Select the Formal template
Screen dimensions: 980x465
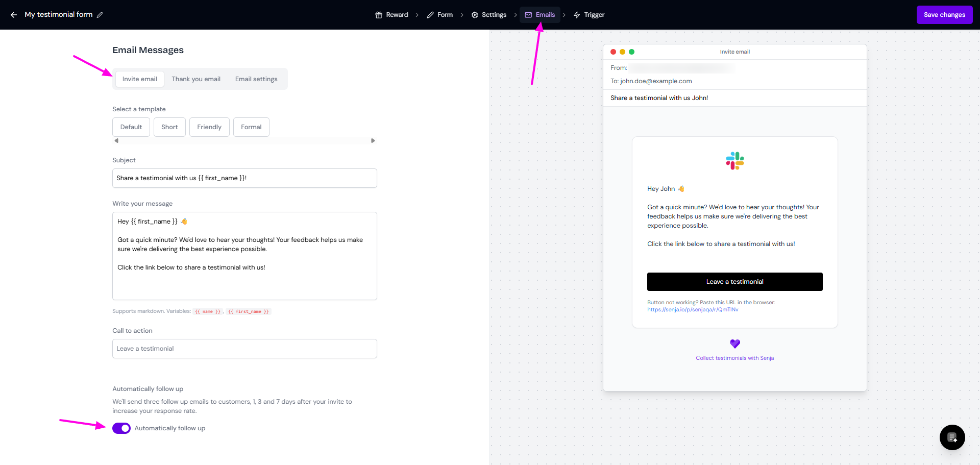pos(251,127)
